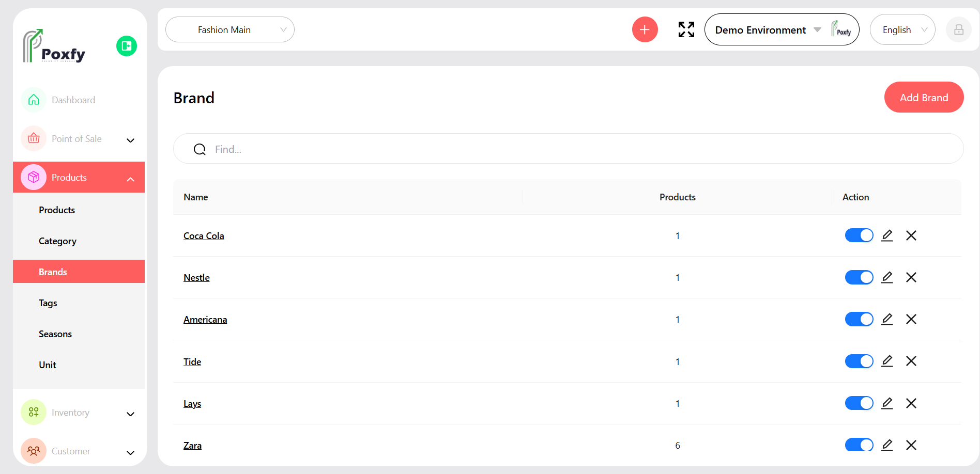Delete the Lays brand
Image resolution: width=980 pixels, height=474 pixels.
[911, 403]
